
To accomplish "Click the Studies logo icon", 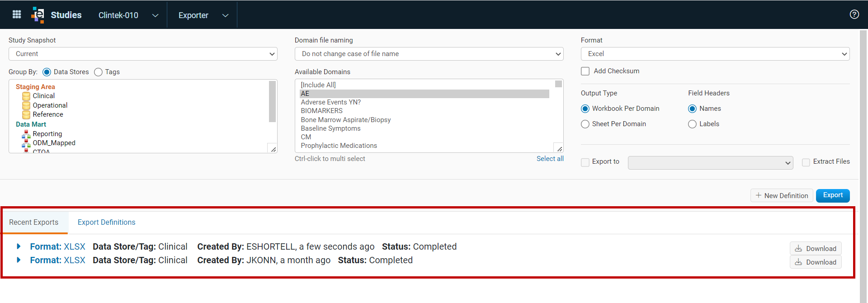I will pyautogui.click(x=38, y=15).
